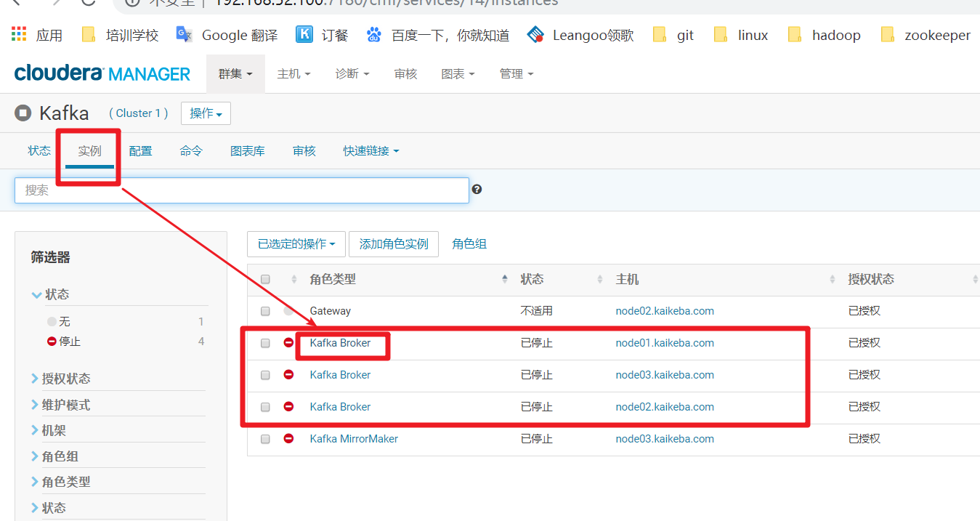Screen dimensions: 980x521
Task: Open the 审核 item in top navigation
Action: [405, 73]
